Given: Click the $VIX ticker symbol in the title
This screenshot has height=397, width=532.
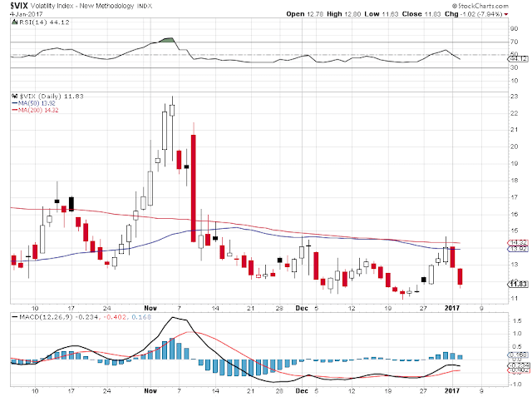Looking at the screenshot, I should 19,6.
